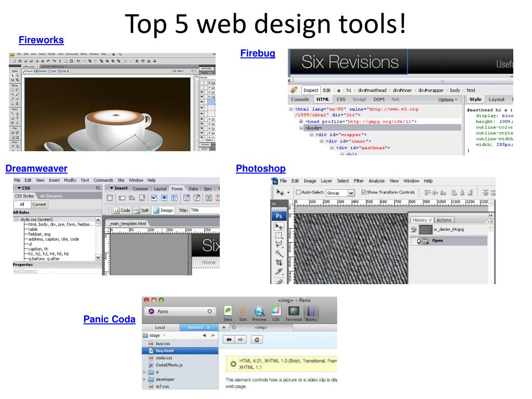The height and width of the screenshot is (399, 532).
Task: Select the Crop tool in Photoshop
Action: click(x=279, y=262)
